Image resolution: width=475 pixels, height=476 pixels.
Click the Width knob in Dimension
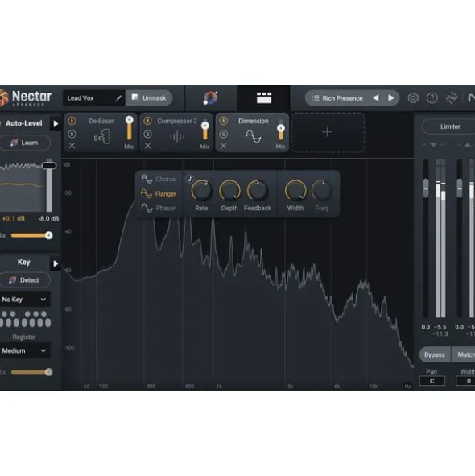pos(295,191)
